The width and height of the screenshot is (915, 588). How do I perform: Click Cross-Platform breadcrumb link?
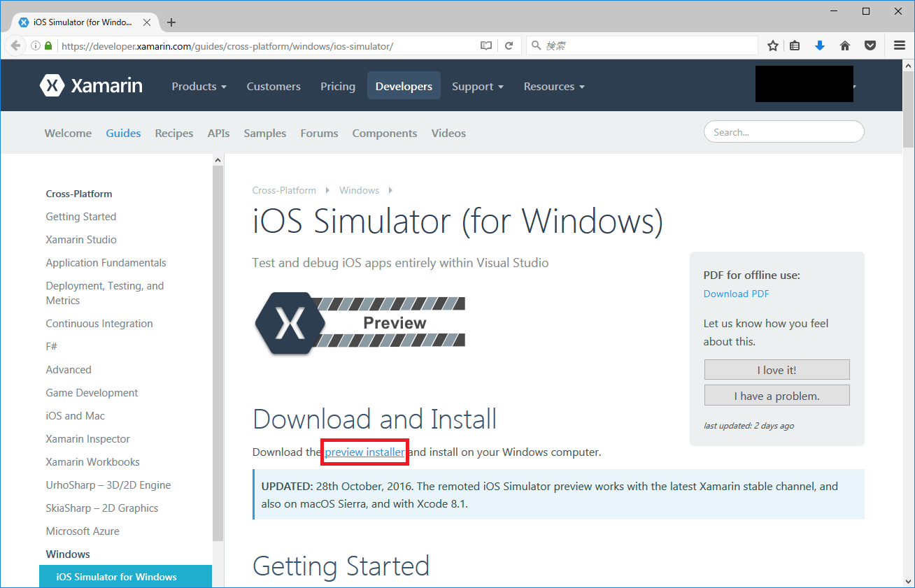(284, 190)
